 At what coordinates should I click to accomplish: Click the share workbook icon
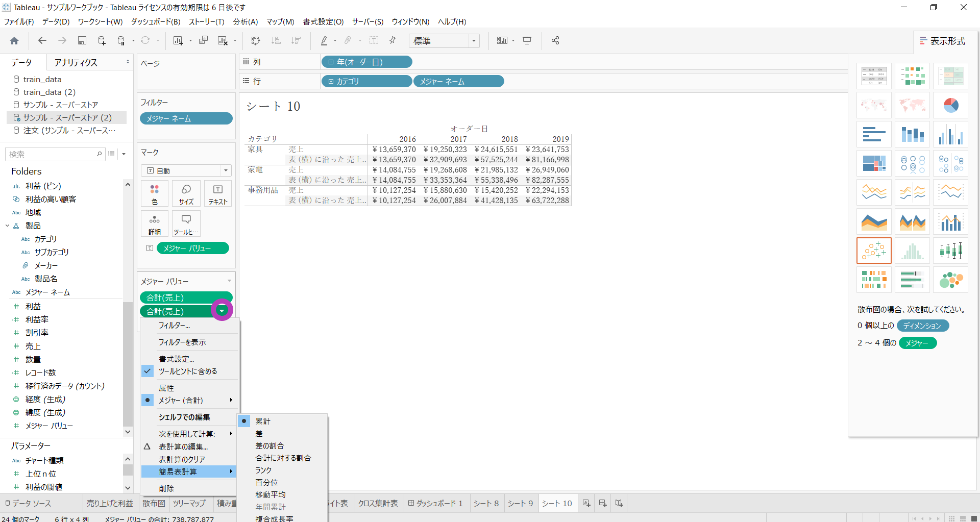(x=555, y=41)
